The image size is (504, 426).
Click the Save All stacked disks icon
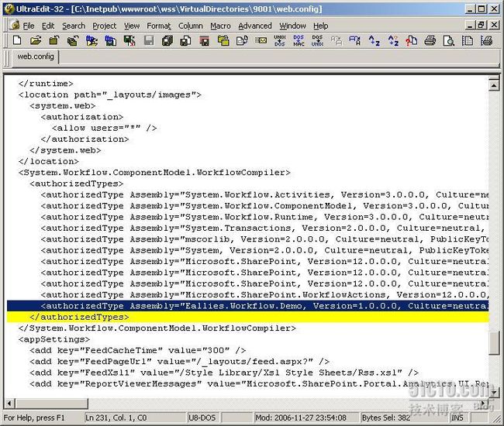click(167, 41)
